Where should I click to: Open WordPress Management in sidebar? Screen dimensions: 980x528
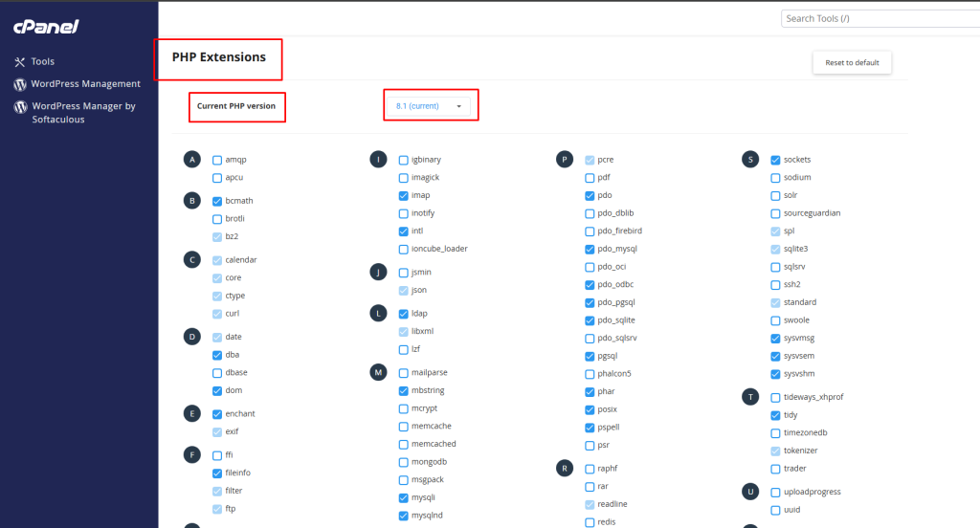[85, 84]
